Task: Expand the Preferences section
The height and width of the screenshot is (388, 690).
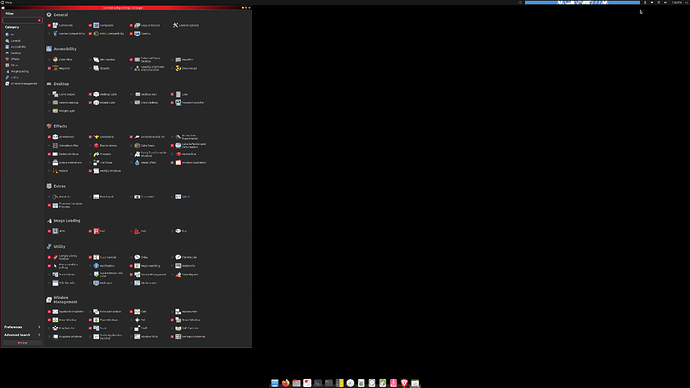Action: click(x=22, y=327)
